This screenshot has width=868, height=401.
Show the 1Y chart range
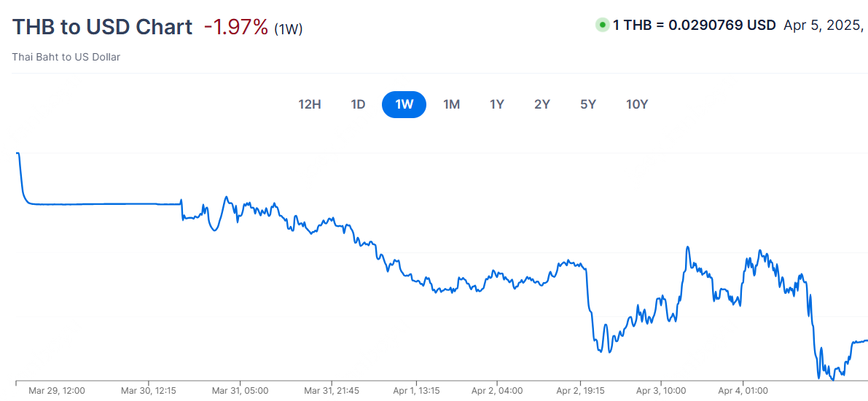pos(497,104)
